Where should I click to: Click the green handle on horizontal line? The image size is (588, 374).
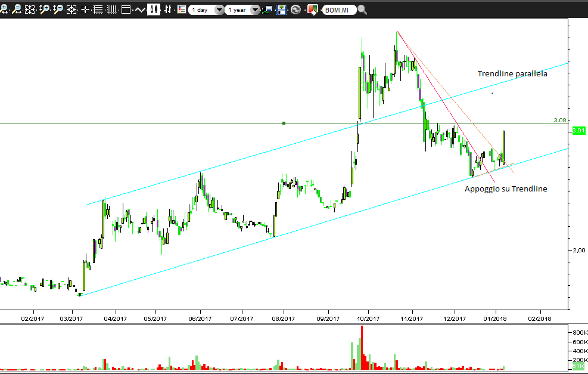pyautogui.click(x=284, y=123)
